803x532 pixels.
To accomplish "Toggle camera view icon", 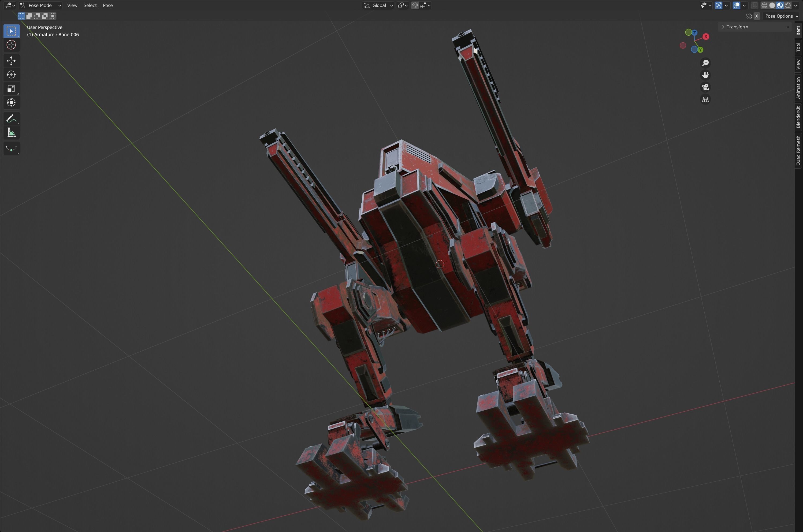I will pyautogui.click(x=705, y=87).
